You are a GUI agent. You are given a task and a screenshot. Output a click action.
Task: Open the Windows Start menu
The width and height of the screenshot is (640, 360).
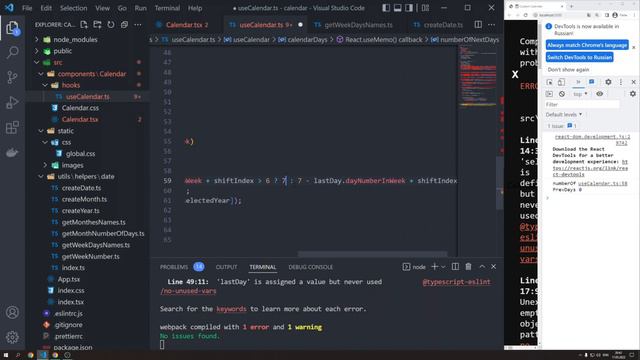point(6,355)
